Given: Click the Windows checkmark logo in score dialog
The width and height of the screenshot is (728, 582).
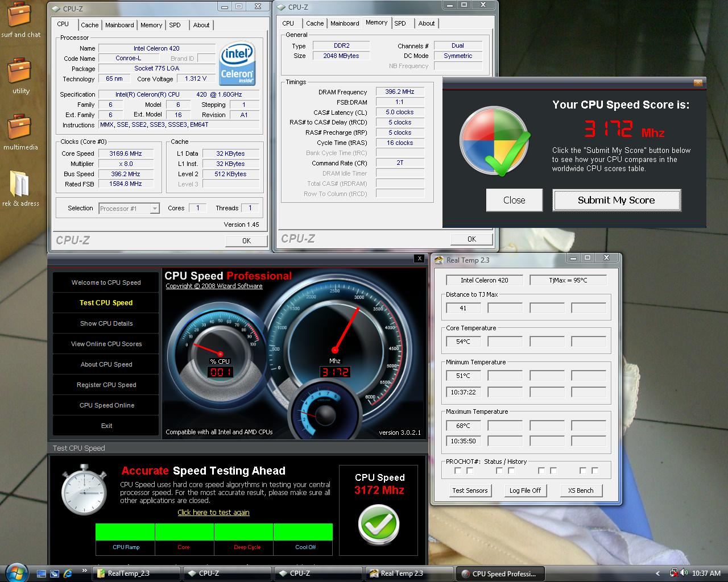Looking at the screenshot, I should [495, 141].
